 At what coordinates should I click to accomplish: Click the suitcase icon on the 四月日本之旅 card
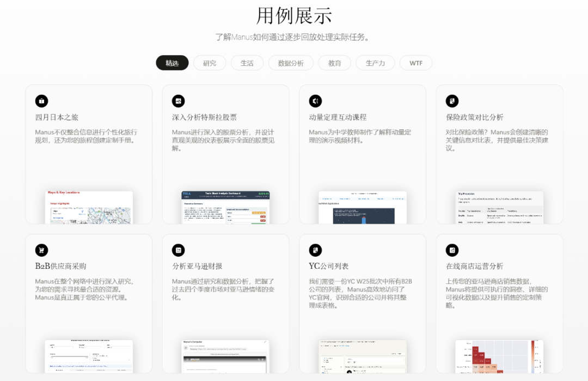[x=41, y=101]
